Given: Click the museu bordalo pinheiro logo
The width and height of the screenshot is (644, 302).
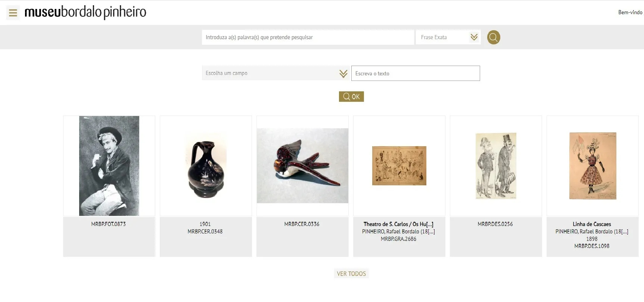Looking at the screenshot, I should pyautogui.click(x=85, y=12).
